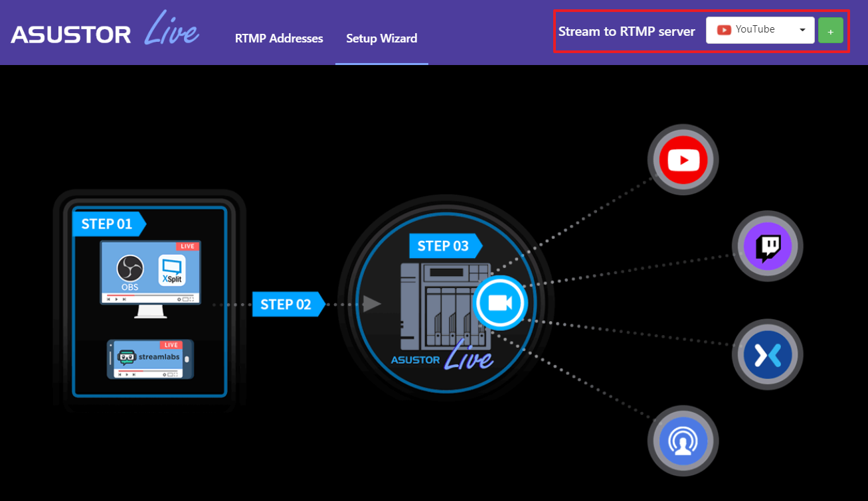Click the Twitch circle icon in diagram
The image size is (868, 501).
tap(768, 248)
